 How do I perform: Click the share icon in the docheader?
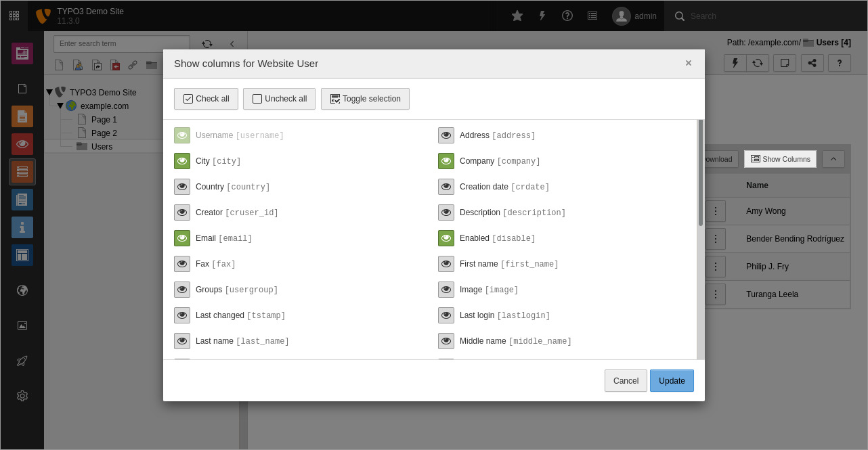812,62
